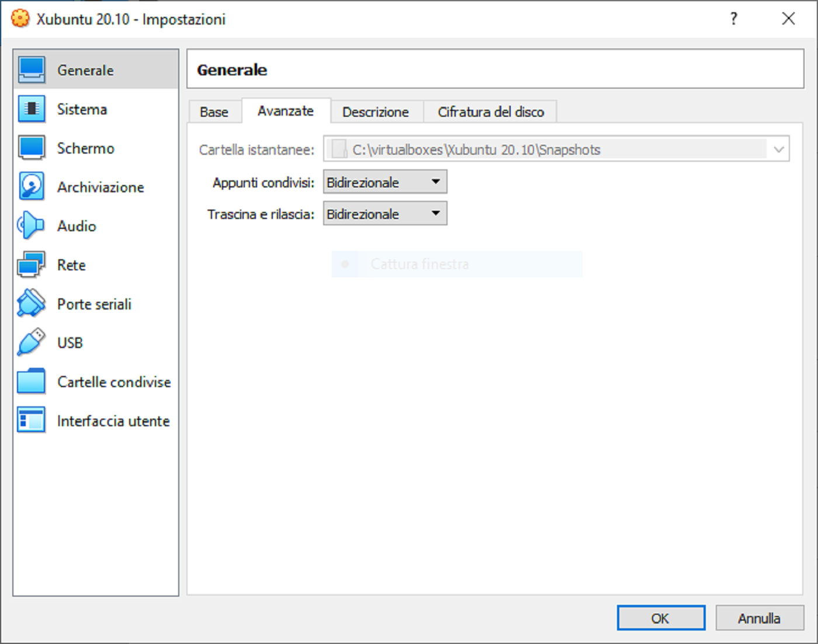Viewport: 818px width, 644px height.
Task: Select the Audio speaker icon
Action: click(30, 225)
